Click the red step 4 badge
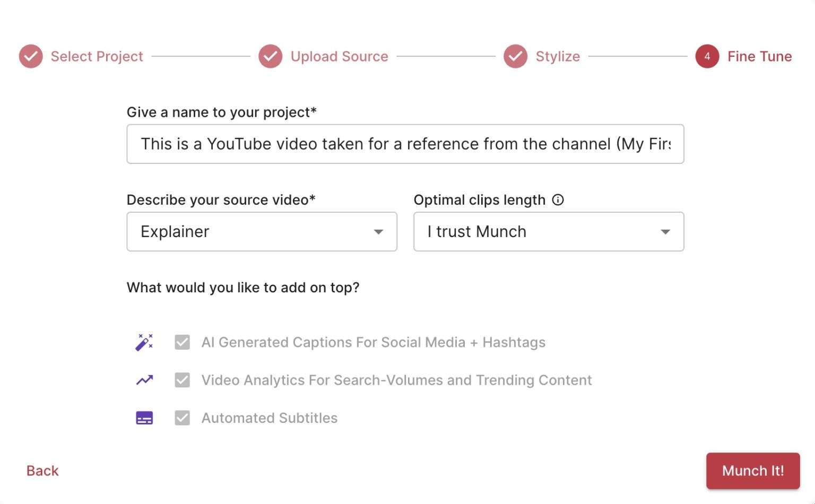Image resolution: width=815 pixels, height=504 pixels. coord(707,56)
